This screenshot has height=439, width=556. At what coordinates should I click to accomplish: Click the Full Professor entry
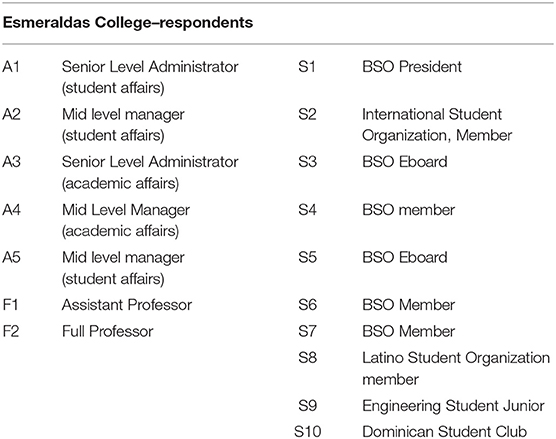(x=107, y=331)
